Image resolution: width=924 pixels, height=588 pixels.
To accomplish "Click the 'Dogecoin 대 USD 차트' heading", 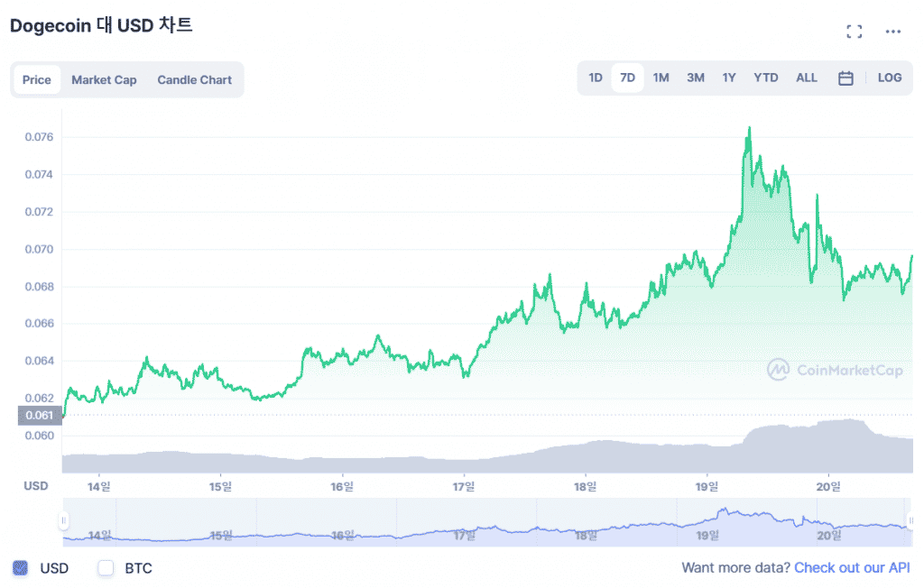I will (101, 26).
